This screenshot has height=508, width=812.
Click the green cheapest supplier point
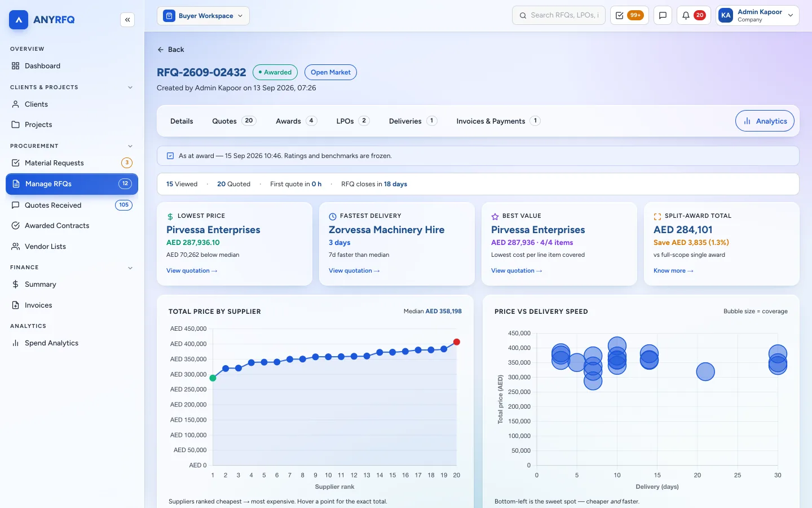click(213, 378)
